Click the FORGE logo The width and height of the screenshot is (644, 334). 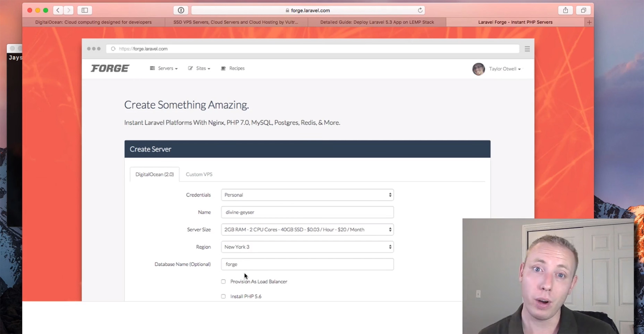pos(110,68)
